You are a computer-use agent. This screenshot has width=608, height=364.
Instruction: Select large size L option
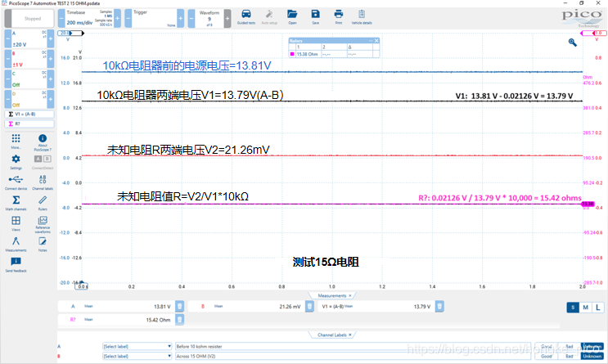(x=598, y=308)
